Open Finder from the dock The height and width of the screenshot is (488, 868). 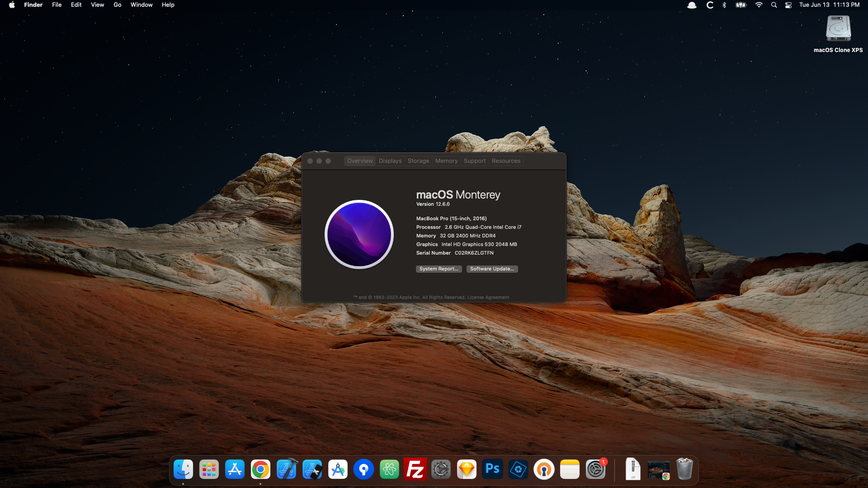[x=183, y=469]
